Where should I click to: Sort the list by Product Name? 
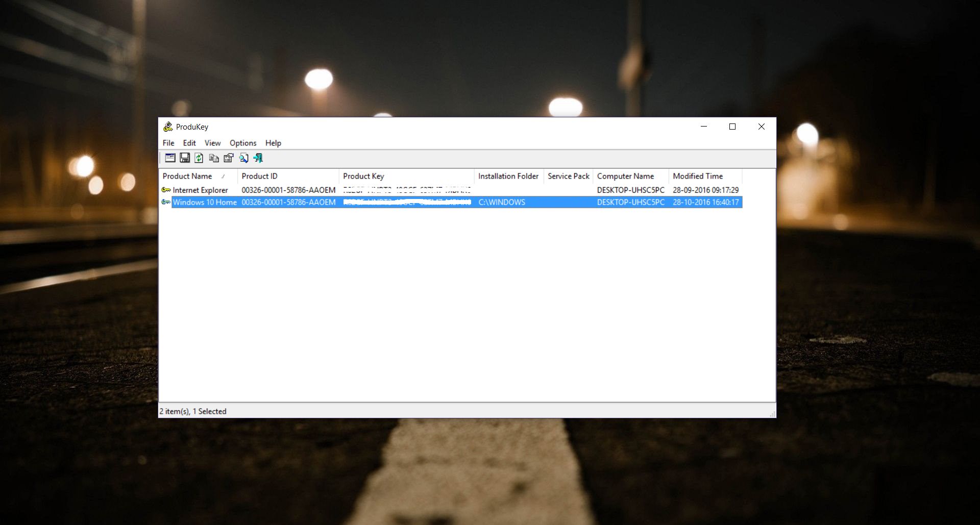(187, 176)
